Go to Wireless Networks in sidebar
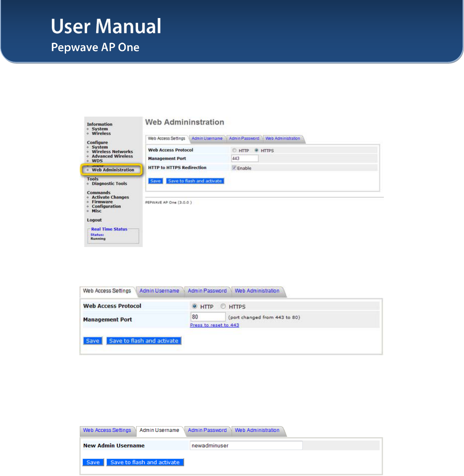Viewport: 464px width, 476px height. 112,152
